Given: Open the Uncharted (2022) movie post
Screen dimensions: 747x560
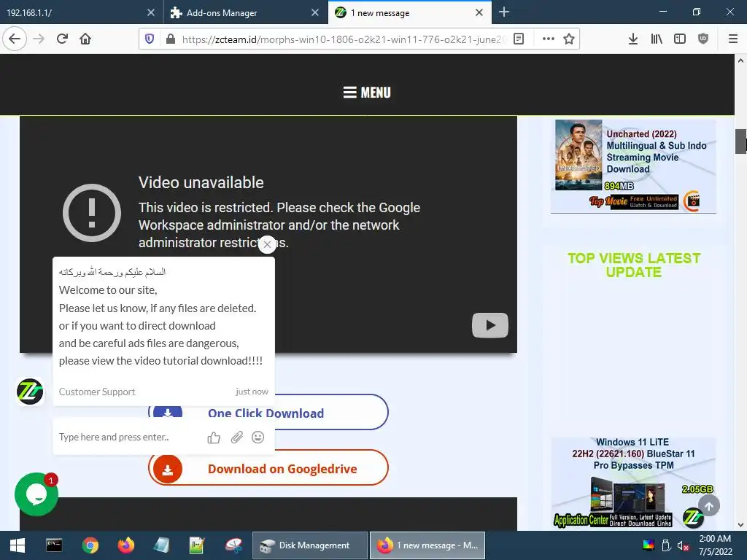Looking at the screenshot, I should (633, 166).
